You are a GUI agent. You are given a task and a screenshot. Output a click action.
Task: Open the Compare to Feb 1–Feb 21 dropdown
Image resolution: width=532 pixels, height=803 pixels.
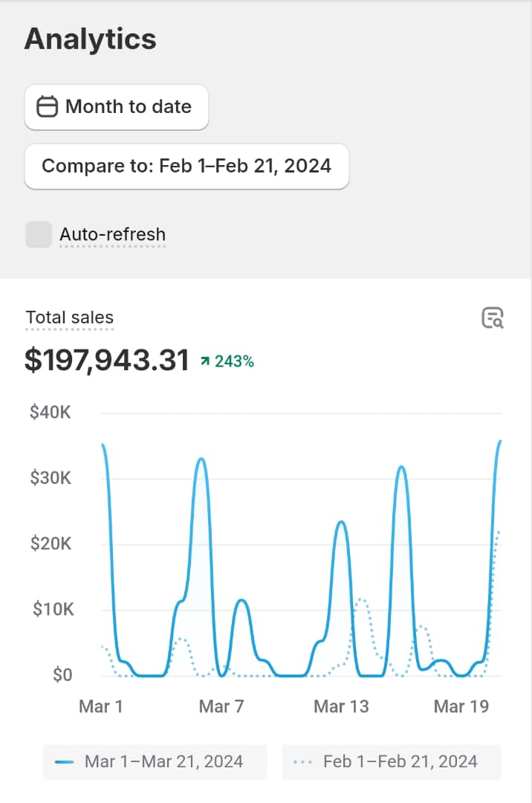[186, 166]
